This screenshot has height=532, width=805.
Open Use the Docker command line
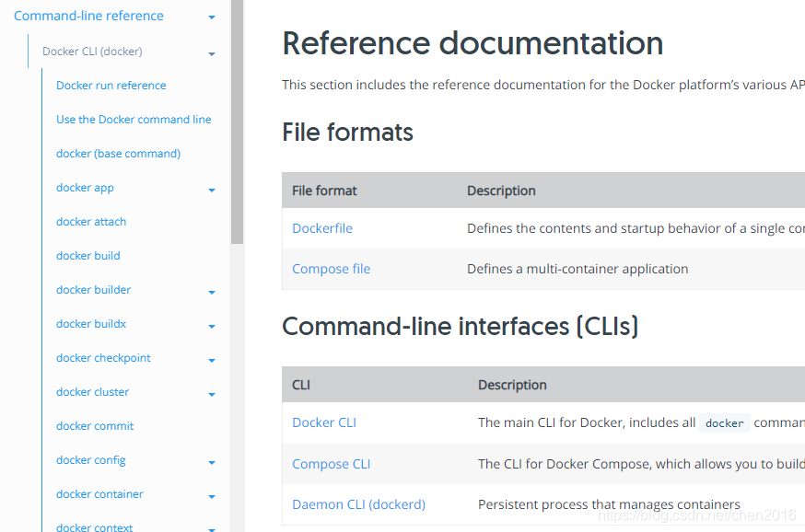click(x=134, y=119)
